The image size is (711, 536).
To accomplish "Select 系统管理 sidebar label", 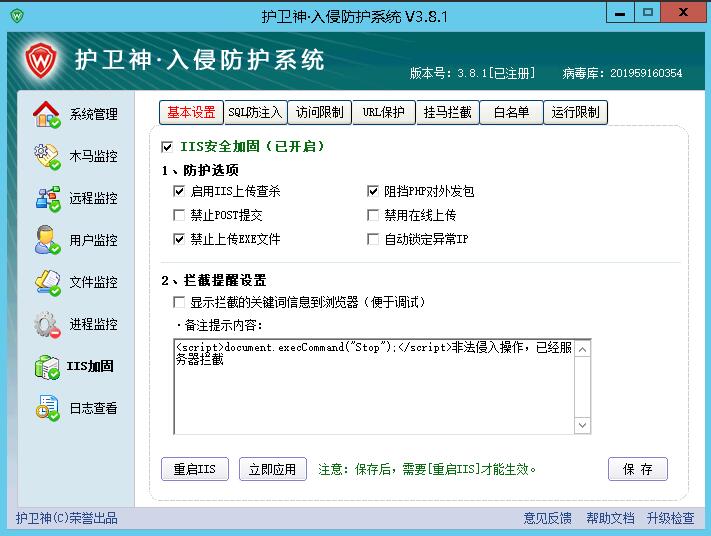I will [93, 114].
